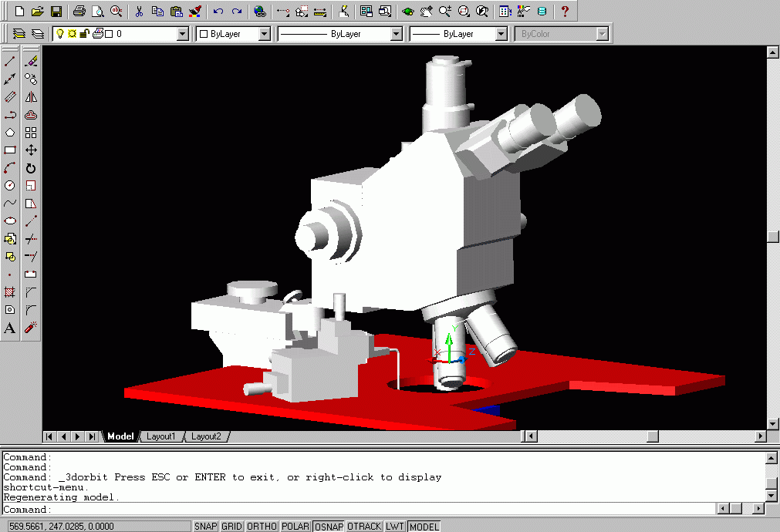The width and height of the screenshot is (780, 532).
Task: Select the Line draw tool
Action: [10, 62]
